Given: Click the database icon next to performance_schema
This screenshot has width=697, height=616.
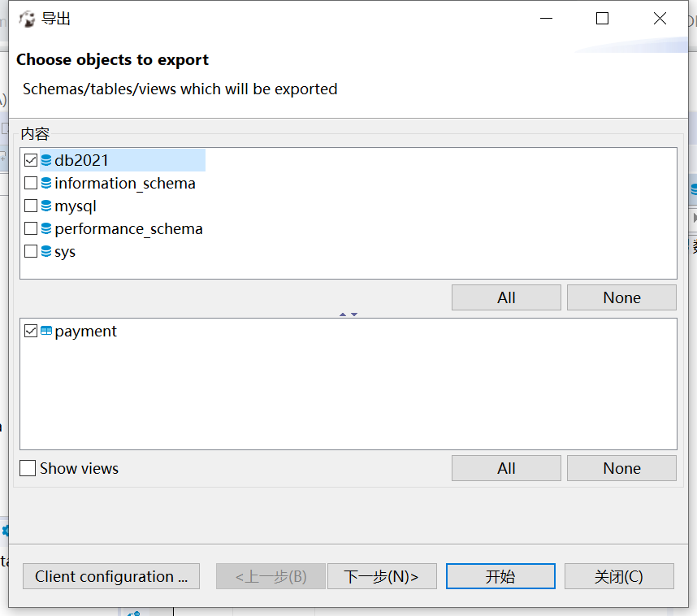Looking at the screenshot, I should tap(46, 228).
